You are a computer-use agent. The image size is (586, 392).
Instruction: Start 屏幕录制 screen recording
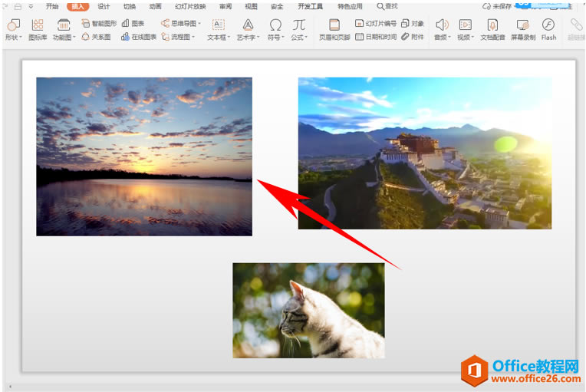coord(523,29)
